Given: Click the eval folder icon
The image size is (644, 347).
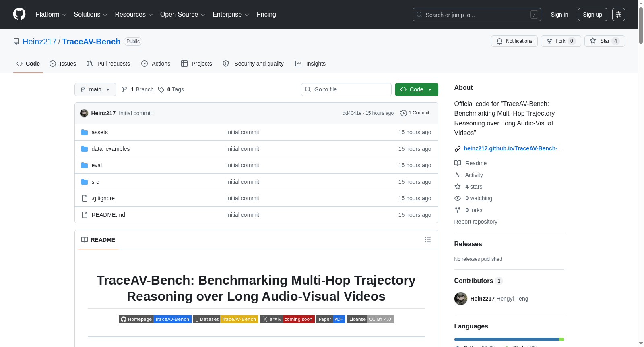Looking at the screenshot, I should pos(85,165).
